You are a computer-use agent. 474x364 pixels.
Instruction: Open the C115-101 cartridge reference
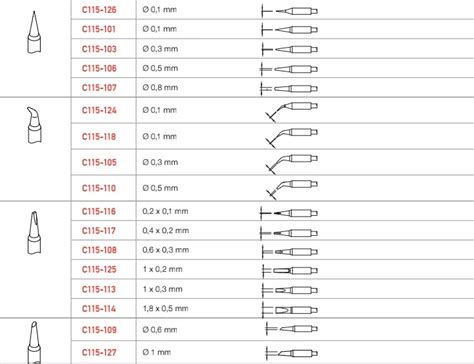[99, 29]
